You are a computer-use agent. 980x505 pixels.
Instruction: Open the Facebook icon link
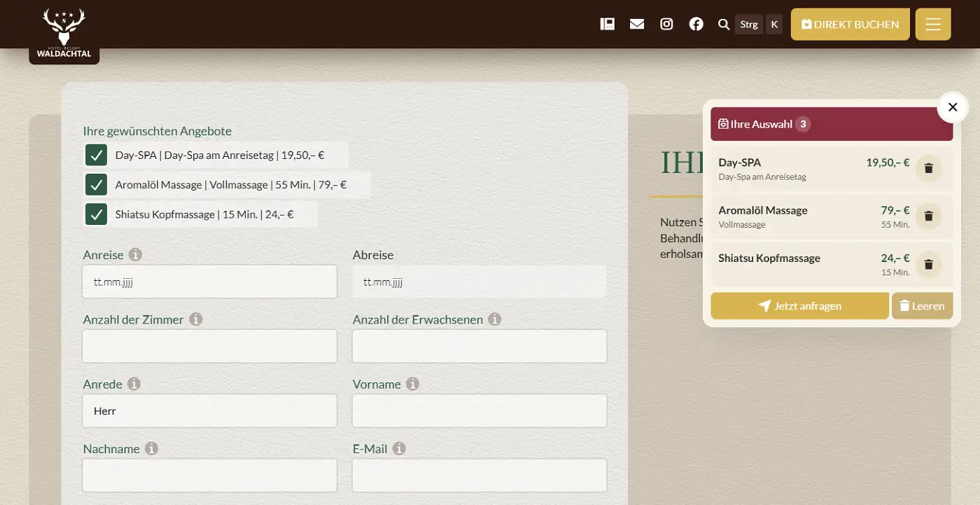pyautogui.click(x=696, y=25)
